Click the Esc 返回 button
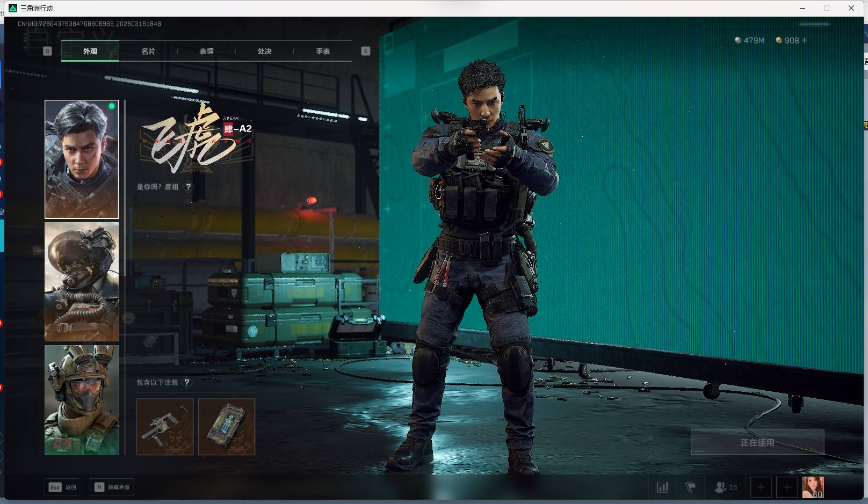This screenshot has width=868, height=504. pyautogui.click(x=63, y=487)
